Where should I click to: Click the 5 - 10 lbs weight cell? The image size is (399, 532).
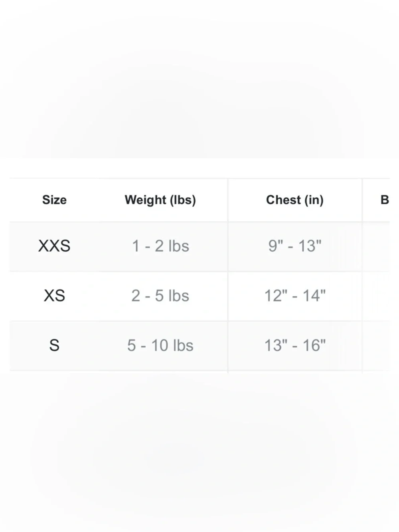pos(160,345)
